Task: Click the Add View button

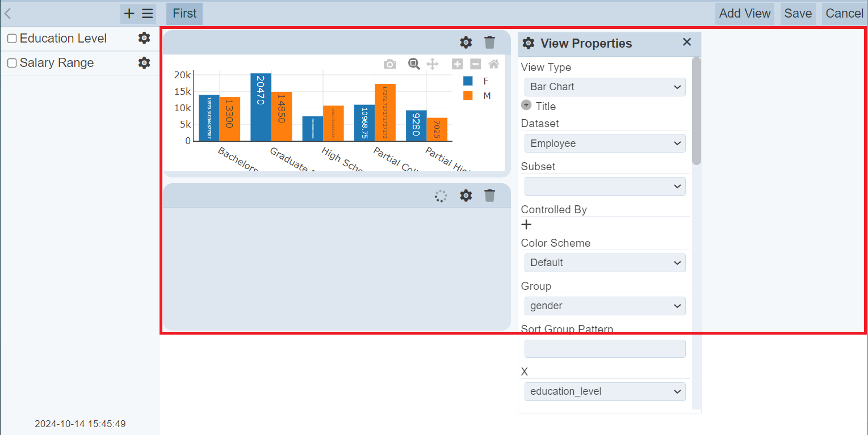Action: click(x=745, y=14)
